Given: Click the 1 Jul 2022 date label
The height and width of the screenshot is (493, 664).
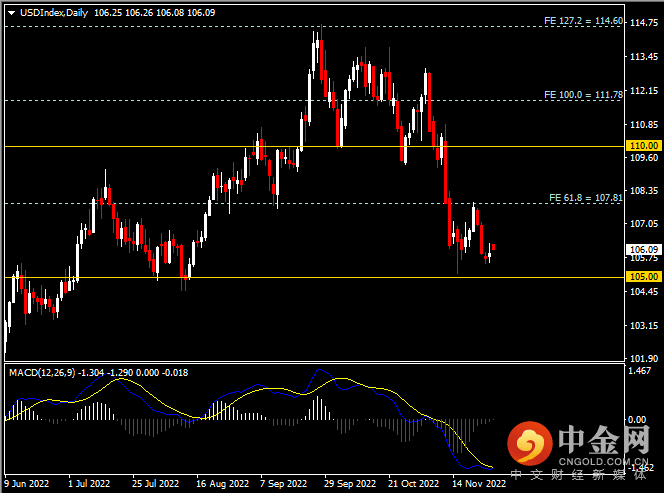Looking at the screenshot, I should tap(89, 482).
